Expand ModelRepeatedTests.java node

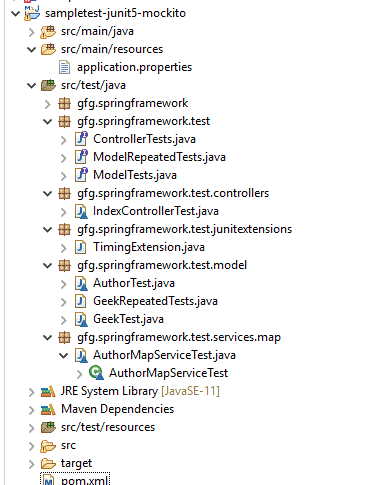(x=64, y=158)
